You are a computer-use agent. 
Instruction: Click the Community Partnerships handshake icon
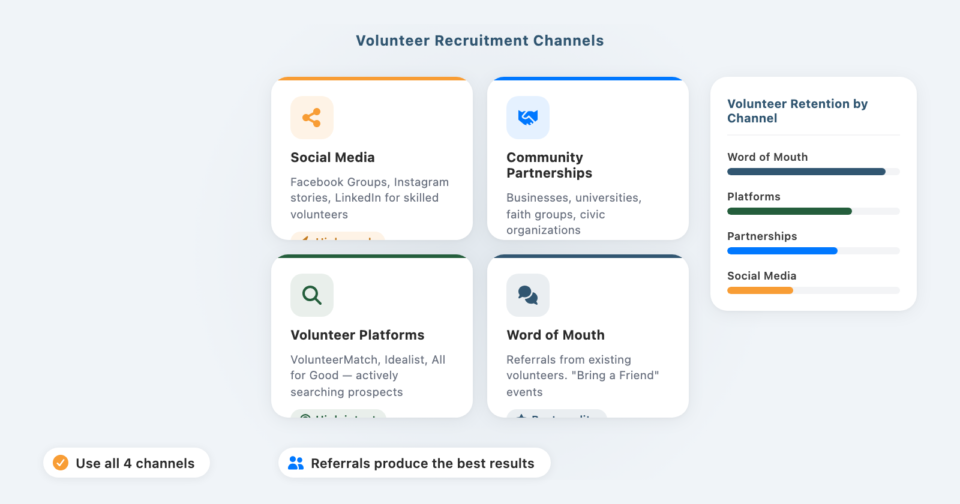point(527,118)
